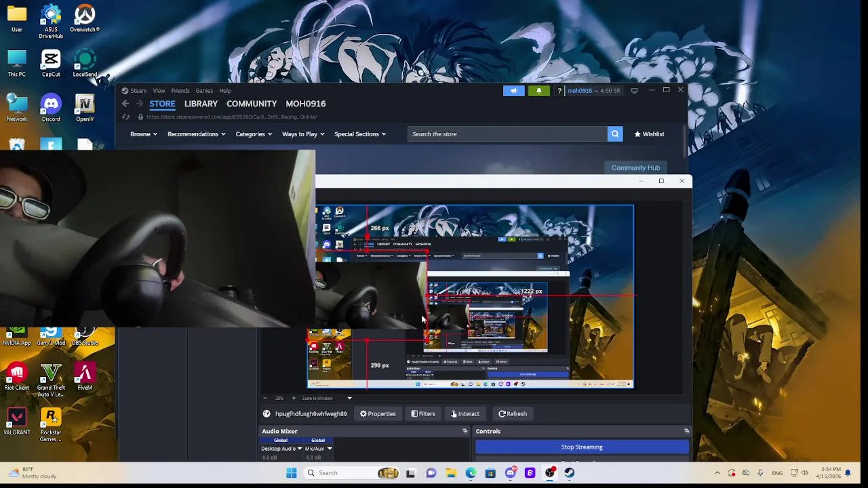Undock the OBS Controls panel

(x=686, y=431)
